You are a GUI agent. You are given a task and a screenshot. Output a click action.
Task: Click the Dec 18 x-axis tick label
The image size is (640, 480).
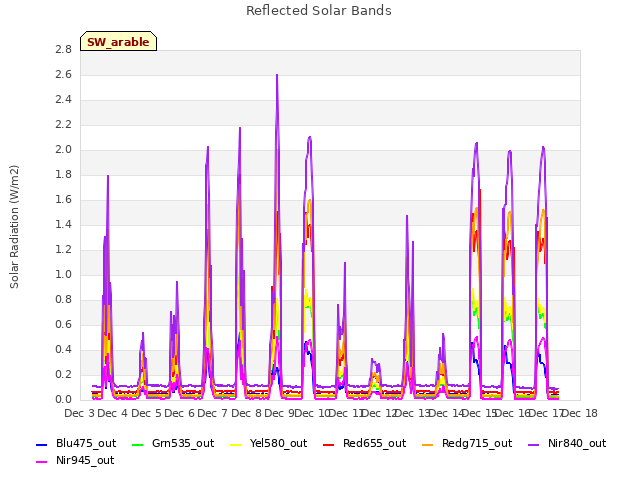[x=580, y=413]
